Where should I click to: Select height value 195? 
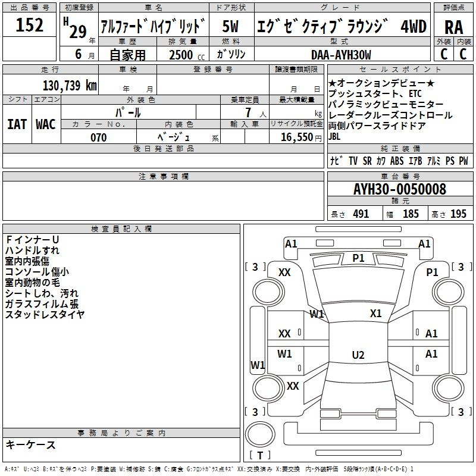[x=458, y=214]
